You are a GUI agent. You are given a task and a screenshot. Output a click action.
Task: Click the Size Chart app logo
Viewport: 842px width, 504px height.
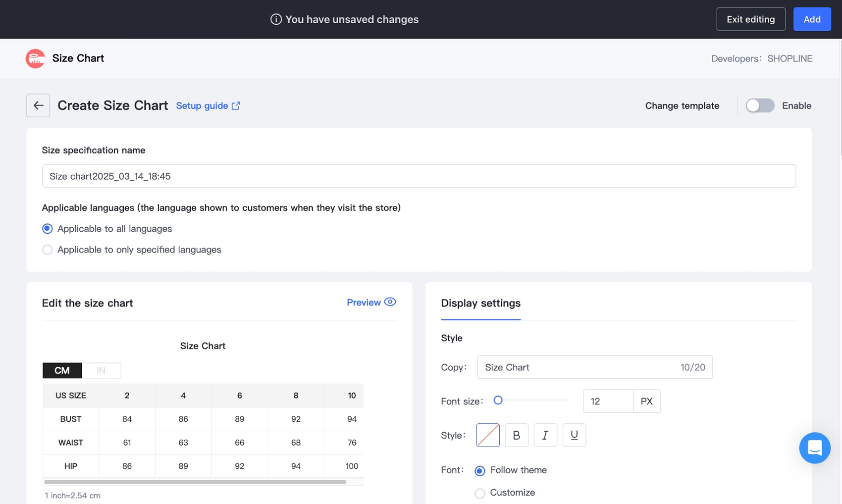tap(35, 58)
